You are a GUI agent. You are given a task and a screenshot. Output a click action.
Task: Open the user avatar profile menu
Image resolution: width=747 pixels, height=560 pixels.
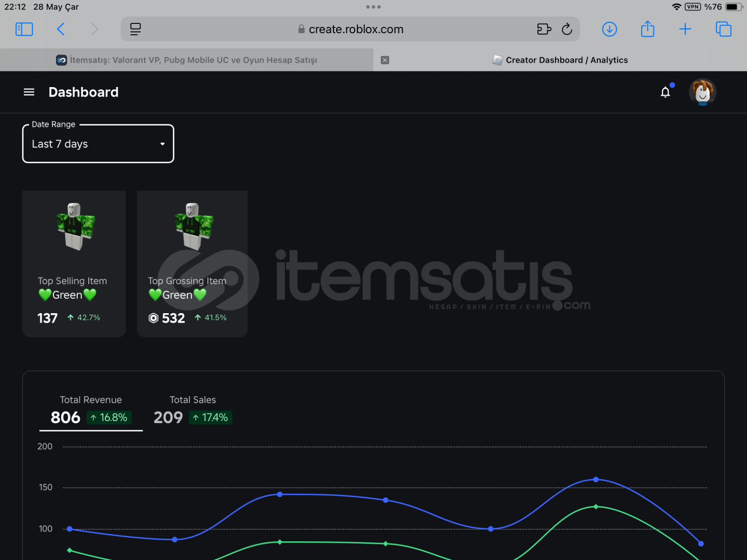click(x=702, y=92)
